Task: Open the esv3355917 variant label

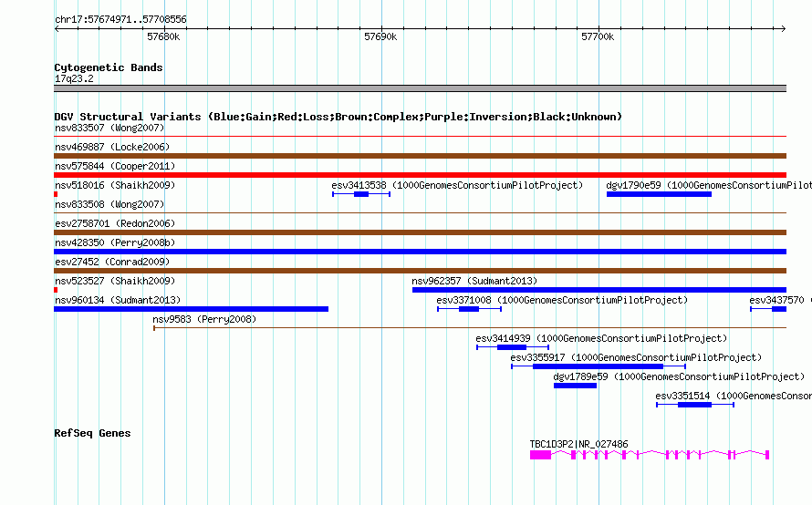Action: (x=636, y=357)
